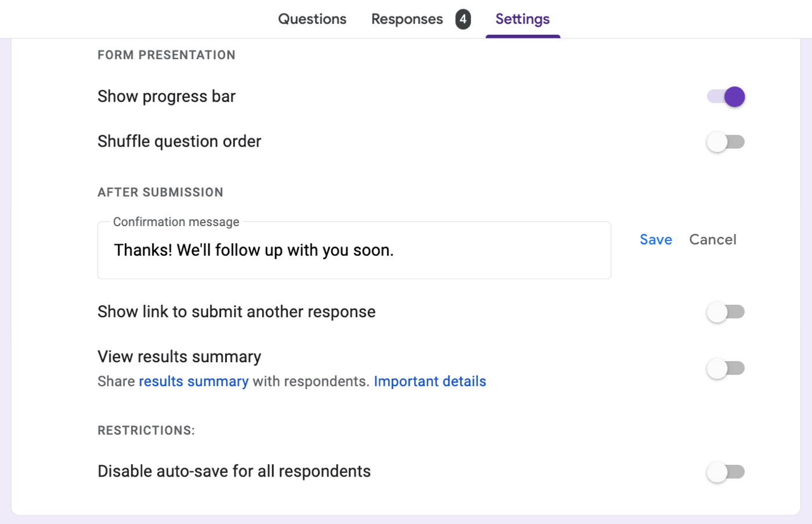Open the Responses tab
The height and width of the screenshot is (524, 812).
[x=407, y=19]
